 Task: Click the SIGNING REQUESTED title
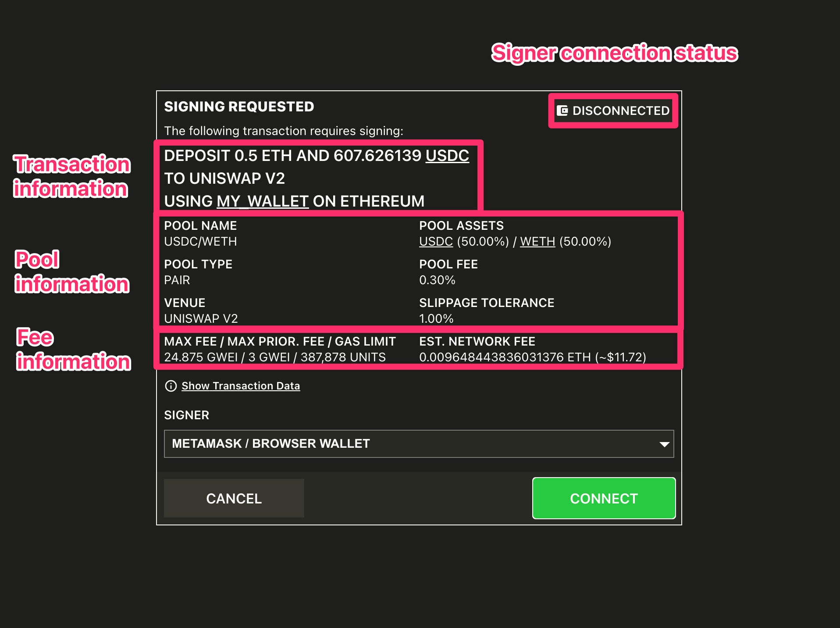[239, 107]
